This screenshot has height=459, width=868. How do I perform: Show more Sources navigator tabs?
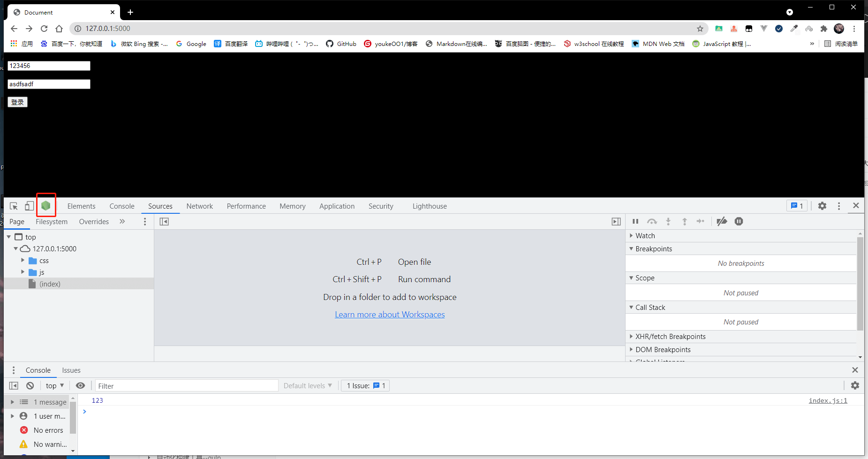tap(122, 222)
